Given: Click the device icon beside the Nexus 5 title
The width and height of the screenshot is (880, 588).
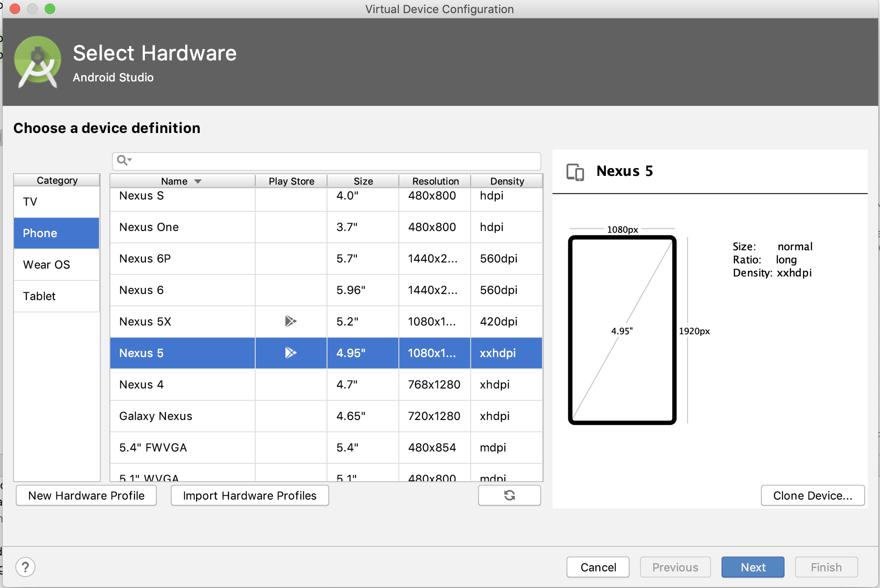Looking at the screenshot, I should tap(575, 171).
